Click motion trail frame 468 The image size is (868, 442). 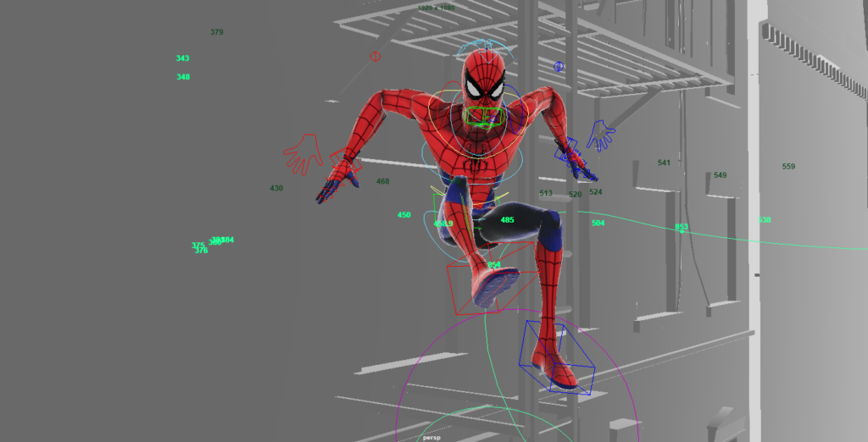382,181
